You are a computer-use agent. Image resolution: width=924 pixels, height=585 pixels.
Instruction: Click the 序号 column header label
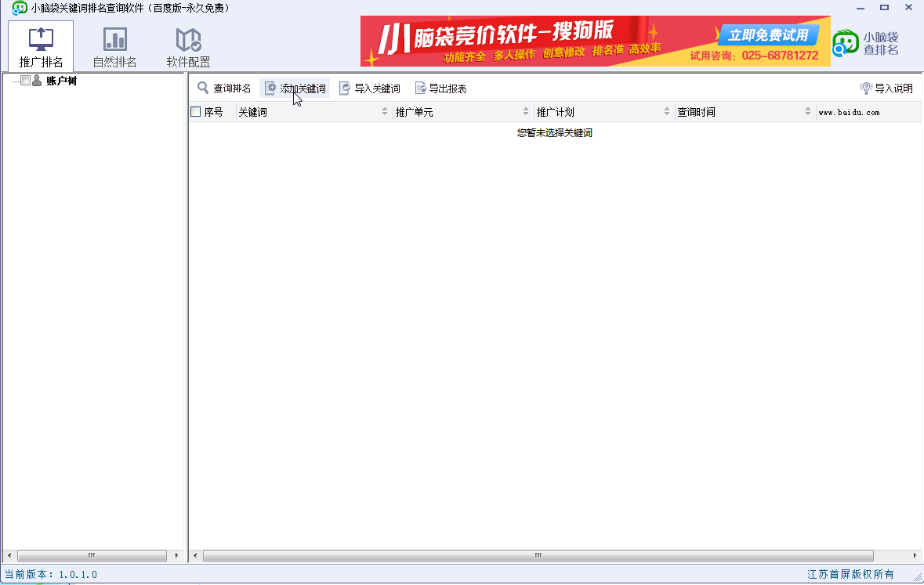(x=213, y=112)
